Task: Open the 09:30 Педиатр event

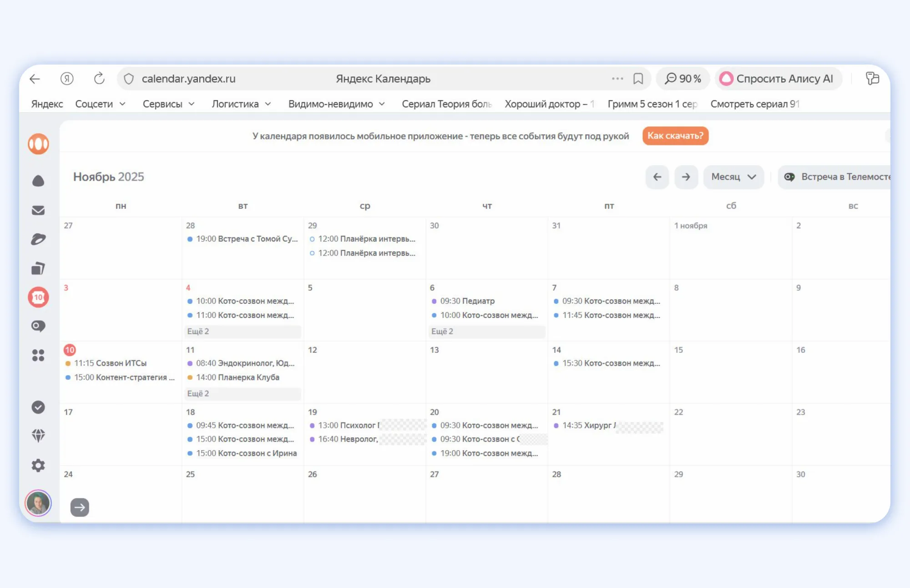Action: [x=467, y=301]
